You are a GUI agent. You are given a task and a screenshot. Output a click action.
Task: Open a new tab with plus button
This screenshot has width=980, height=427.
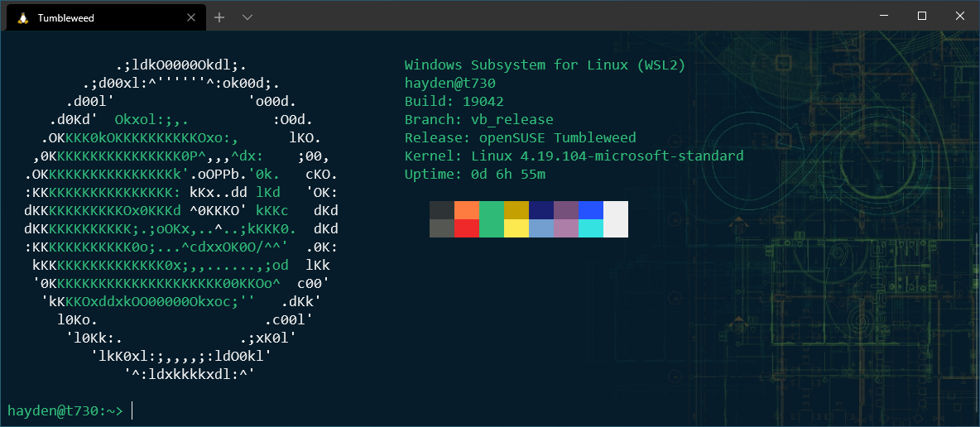point(219,17)
